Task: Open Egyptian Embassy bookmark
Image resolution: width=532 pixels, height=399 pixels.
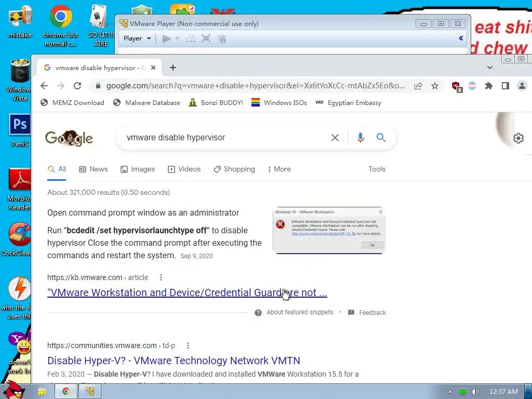Action: [x=349, y=102]
